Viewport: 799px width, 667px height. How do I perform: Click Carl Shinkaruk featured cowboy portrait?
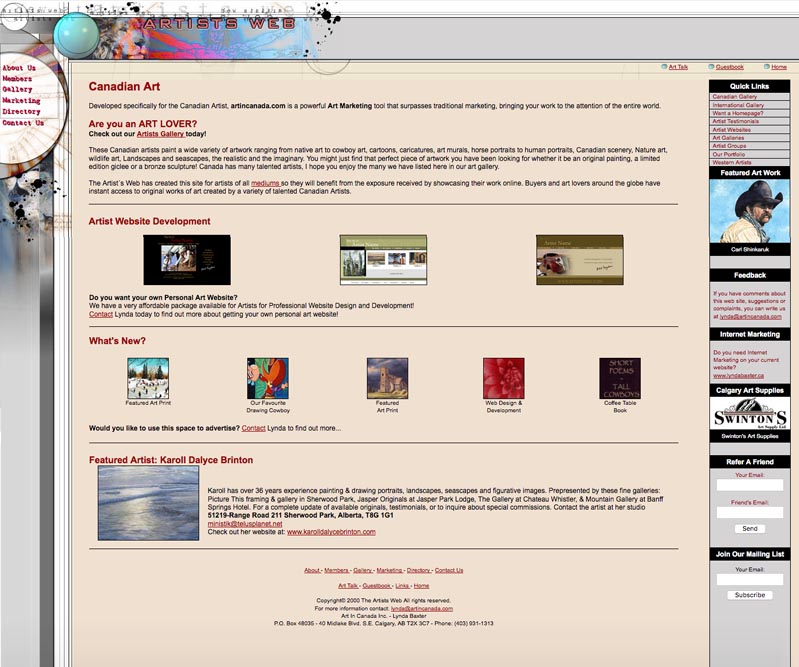749,211
